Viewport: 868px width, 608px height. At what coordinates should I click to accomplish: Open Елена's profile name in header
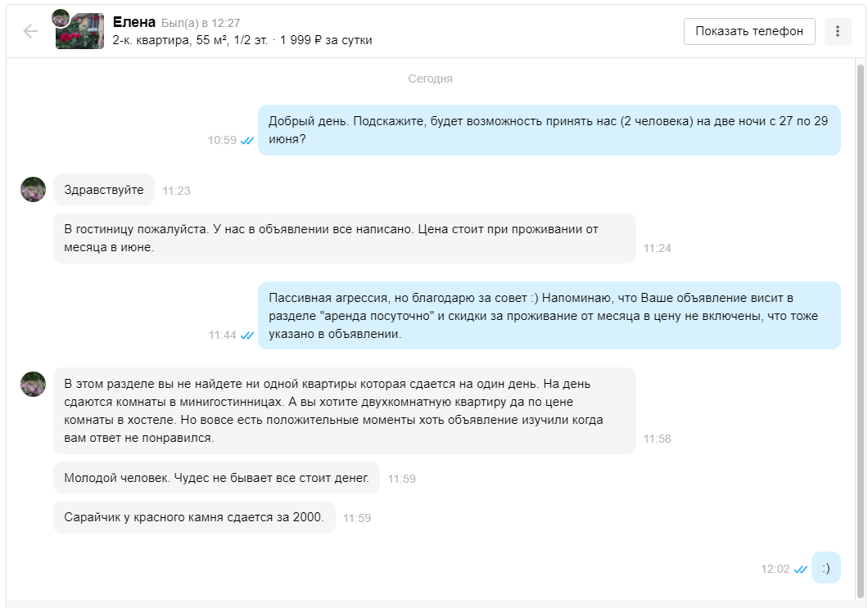pyautogui.click(x=134, y=22)
